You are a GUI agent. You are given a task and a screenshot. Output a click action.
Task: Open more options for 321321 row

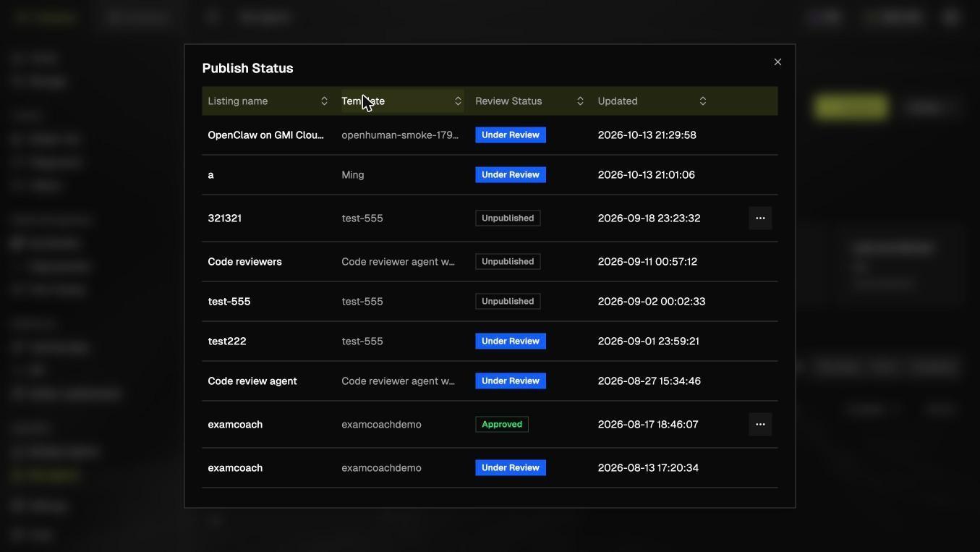click(x=760, y=218)
